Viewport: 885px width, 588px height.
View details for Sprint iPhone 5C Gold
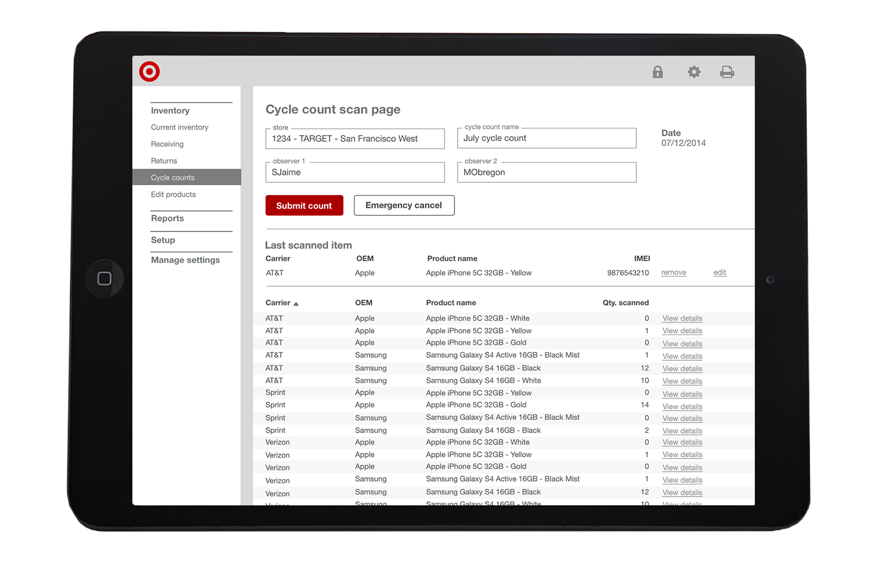pyautogui.click(x=682, y=407)
